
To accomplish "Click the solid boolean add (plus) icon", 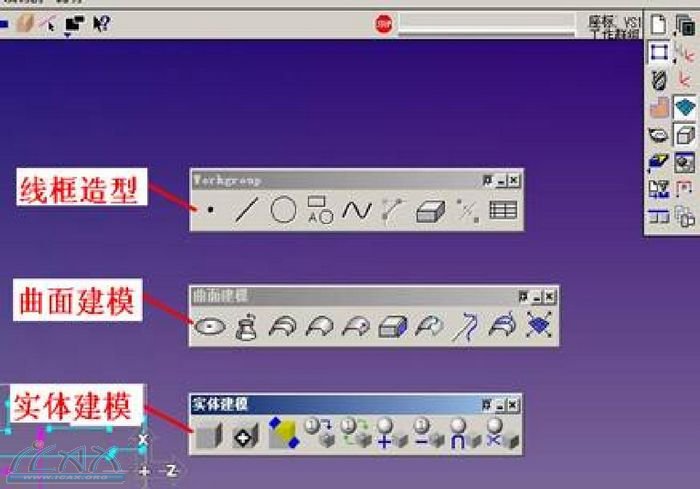I will click(x=392, y=433).
